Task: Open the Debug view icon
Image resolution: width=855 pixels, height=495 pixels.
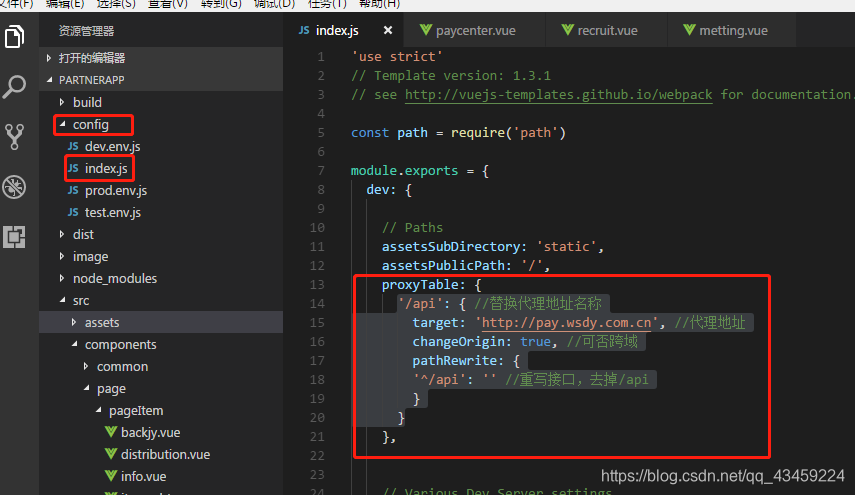Action: point(15,187)
